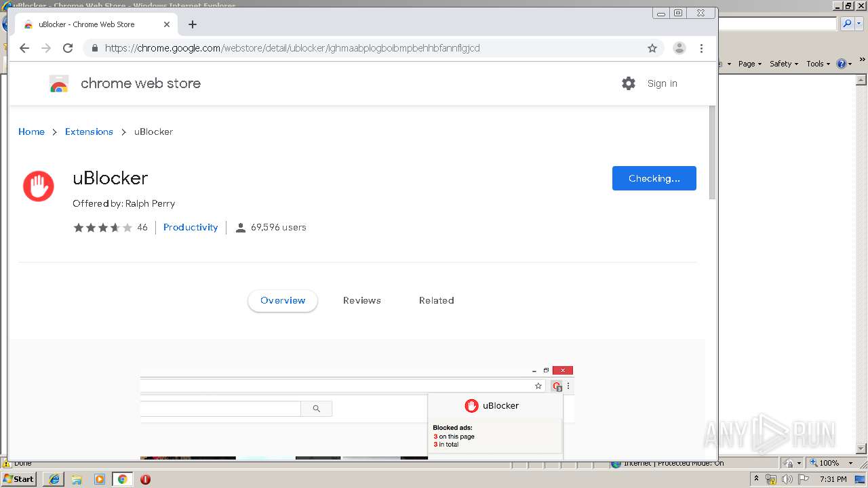This screenshot has width=868, height=488.
Task: View site security info via padlock icon
Action: coord(94,48)
